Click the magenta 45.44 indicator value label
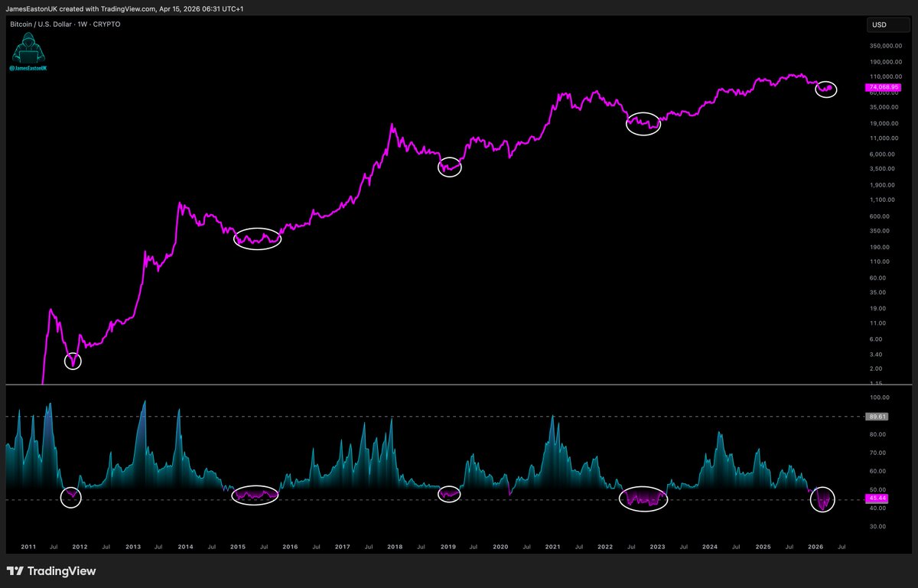Image resolution: width=918 pixels, height=588 pixels. [x=875, y=498]
